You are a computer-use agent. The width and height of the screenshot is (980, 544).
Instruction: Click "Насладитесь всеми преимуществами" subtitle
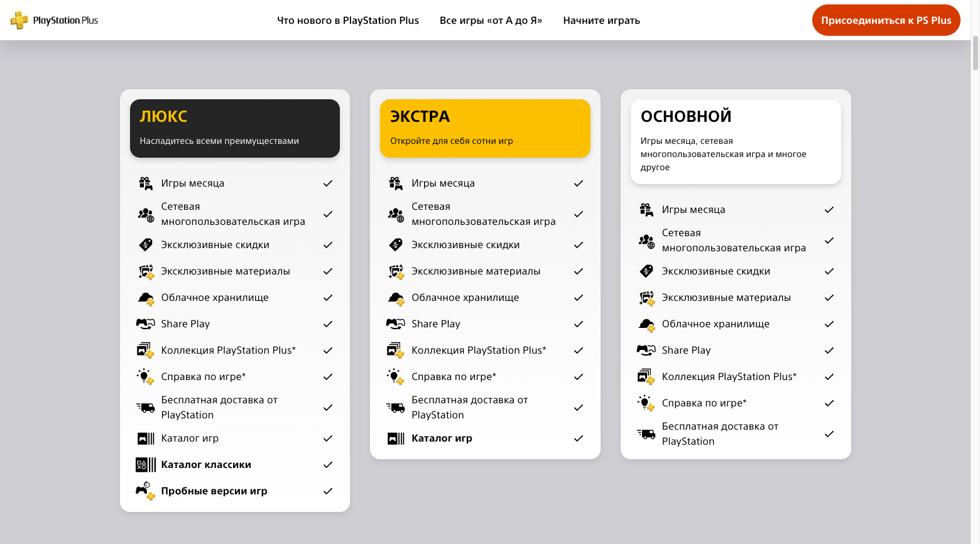(x=219, y=141)
